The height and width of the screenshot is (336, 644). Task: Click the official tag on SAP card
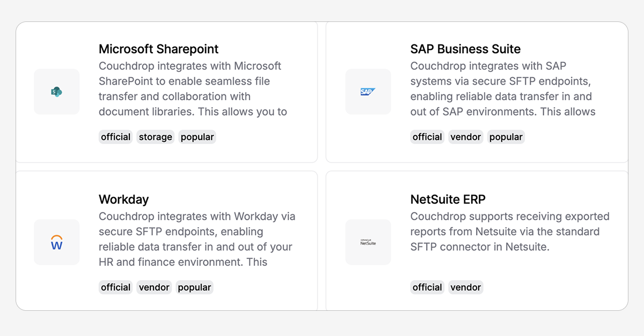tap(428, 137)
